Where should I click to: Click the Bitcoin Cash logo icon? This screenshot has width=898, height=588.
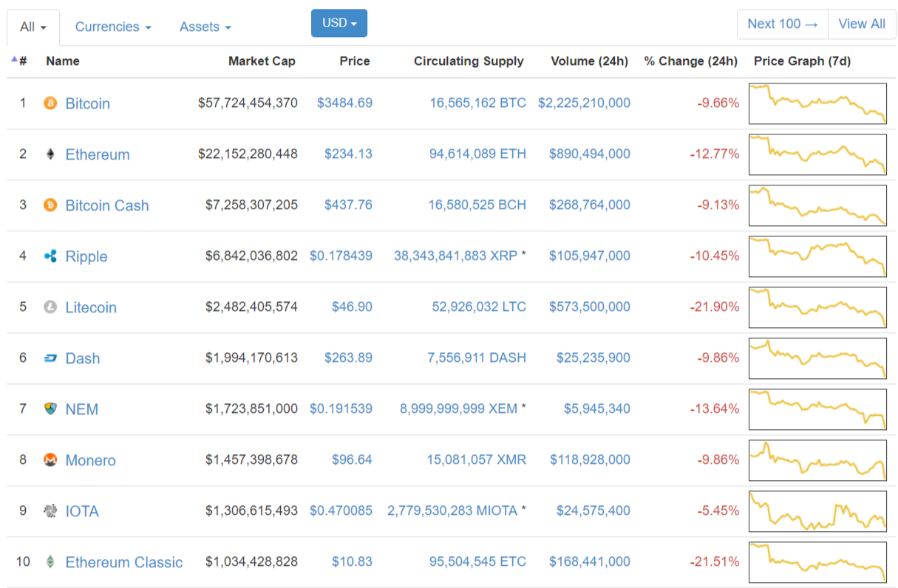point(50,205)
